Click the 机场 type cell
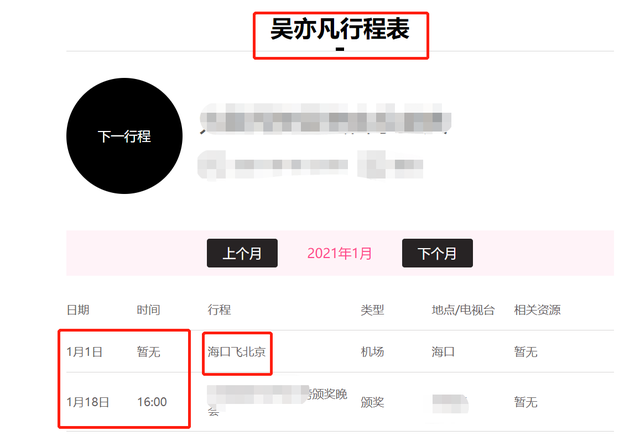 (372, 351)
